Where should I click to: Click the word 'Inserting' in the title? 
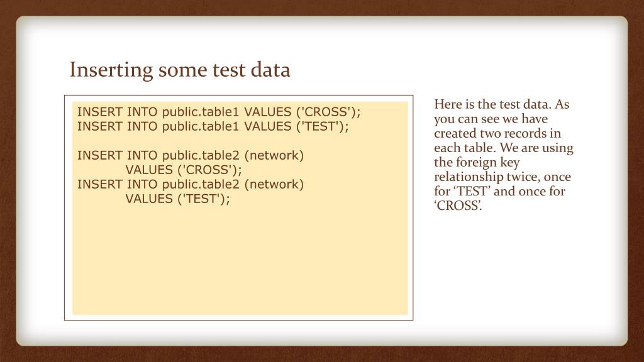point(111,70)
